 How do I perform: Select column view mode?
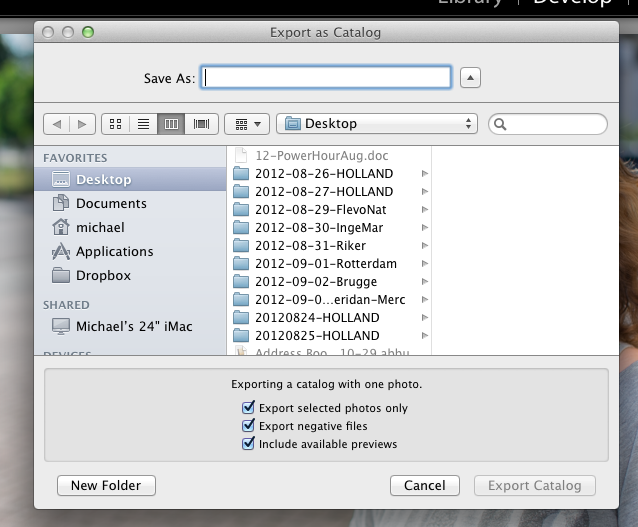point(171,124)
